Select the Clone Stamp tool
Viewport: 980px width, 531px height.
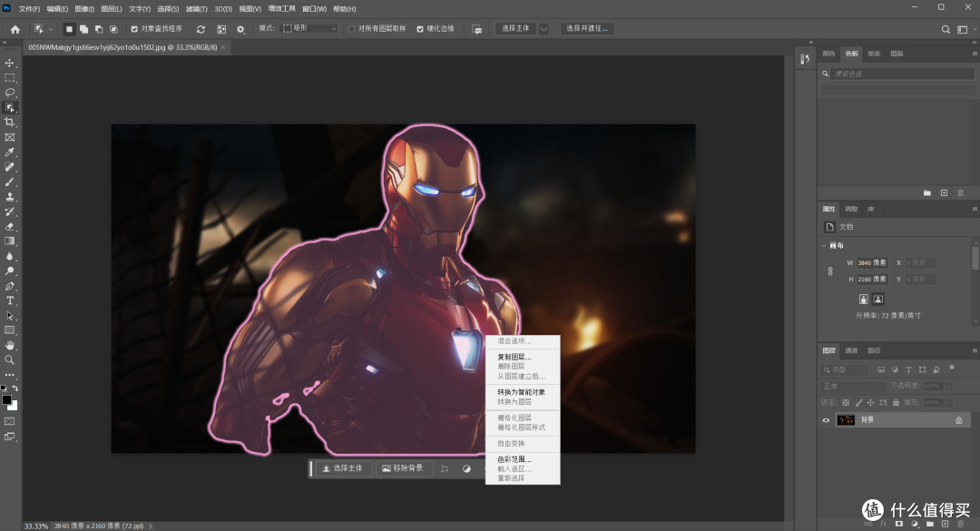coord(9,197)
